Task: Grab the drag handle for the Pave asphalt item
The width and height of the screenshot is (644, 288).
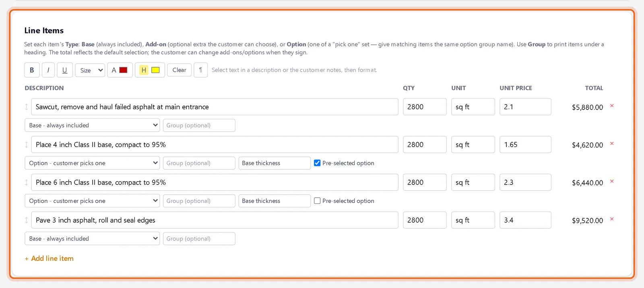Action: [27, 220]
